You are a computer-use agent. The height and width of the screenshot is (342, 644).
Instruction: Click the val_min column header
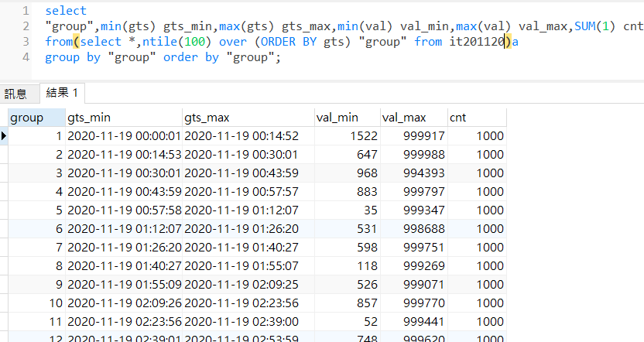pos(347,118)
